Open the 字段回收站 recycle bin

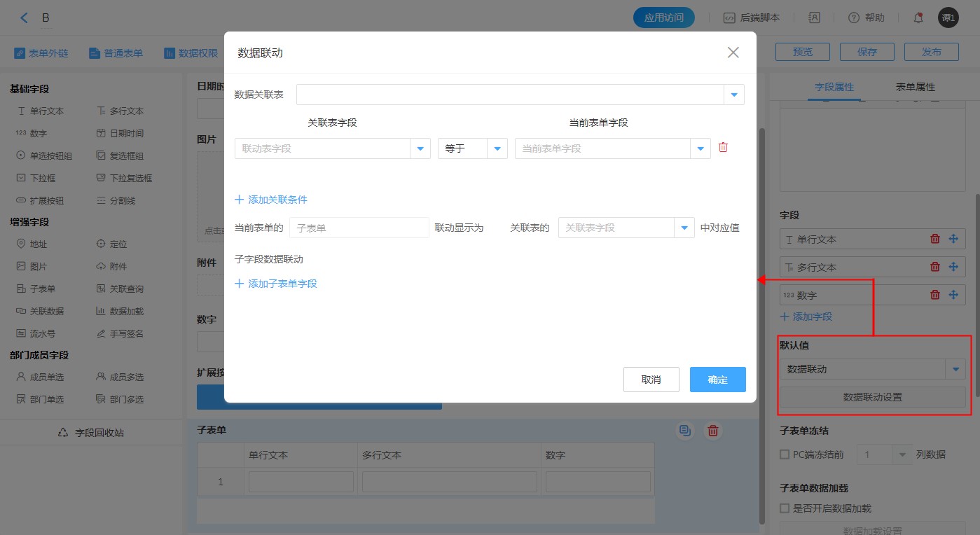(x=91, y=433)
